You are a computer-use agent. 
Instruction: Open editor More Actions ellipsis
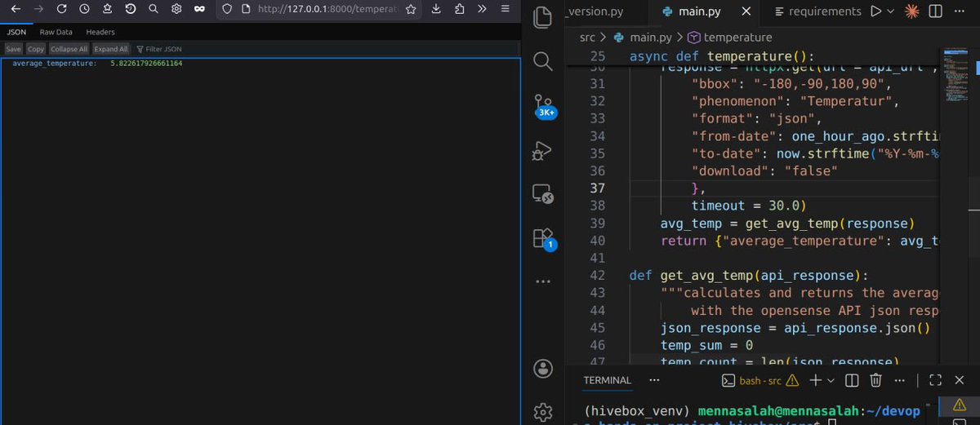point(960,11)
